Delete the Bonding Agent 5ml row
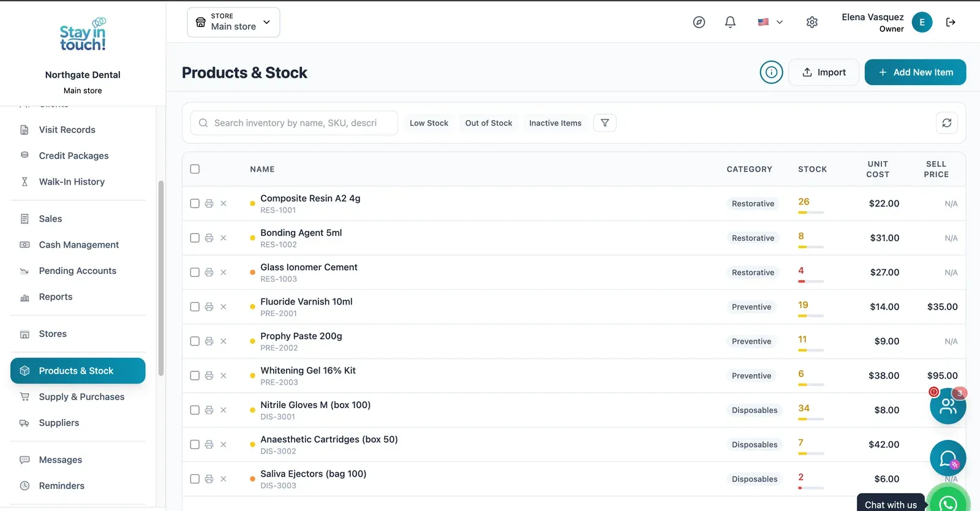 click(x=224, y=238)
